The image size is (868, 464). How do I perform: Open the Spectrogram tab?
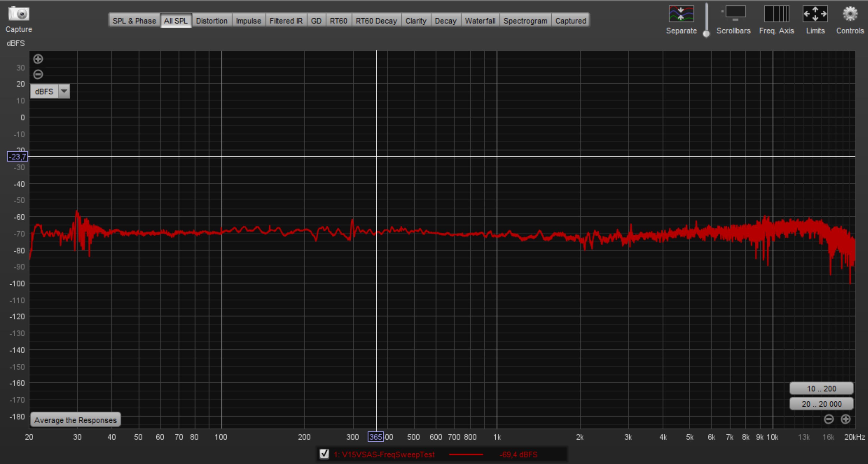tap(525, 21)
